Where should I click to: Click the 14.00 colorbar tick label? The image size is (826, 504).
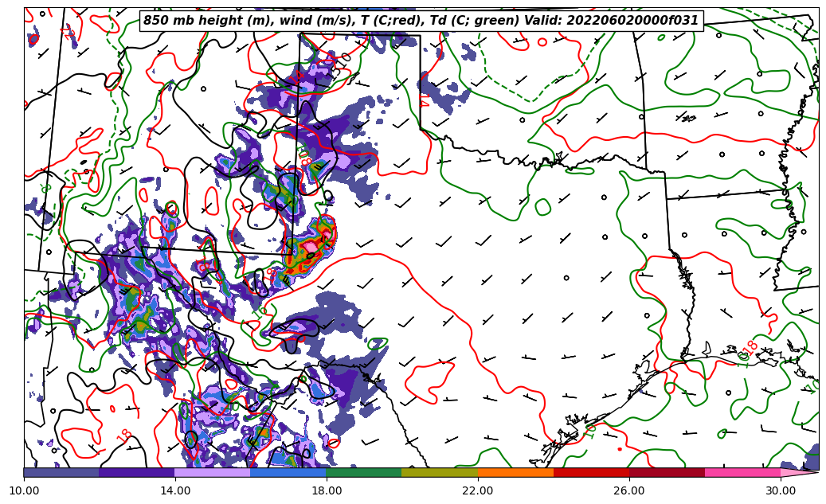175,491
